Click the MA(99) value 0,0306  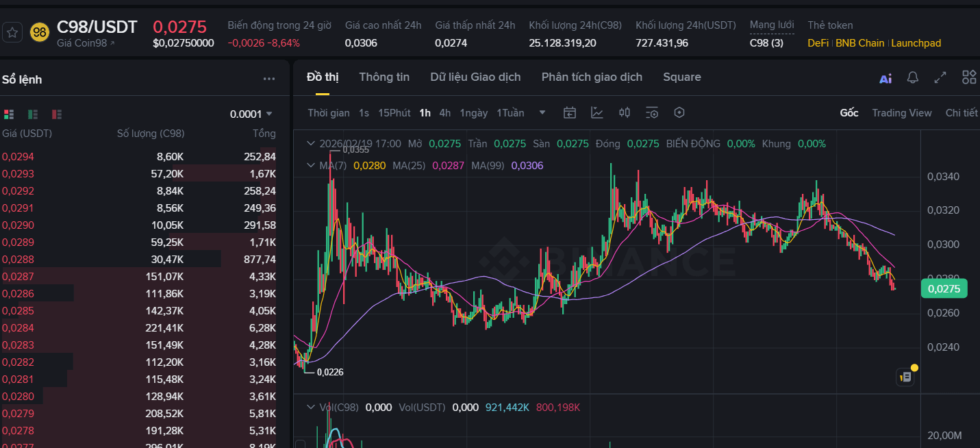(x=527, y=165)
